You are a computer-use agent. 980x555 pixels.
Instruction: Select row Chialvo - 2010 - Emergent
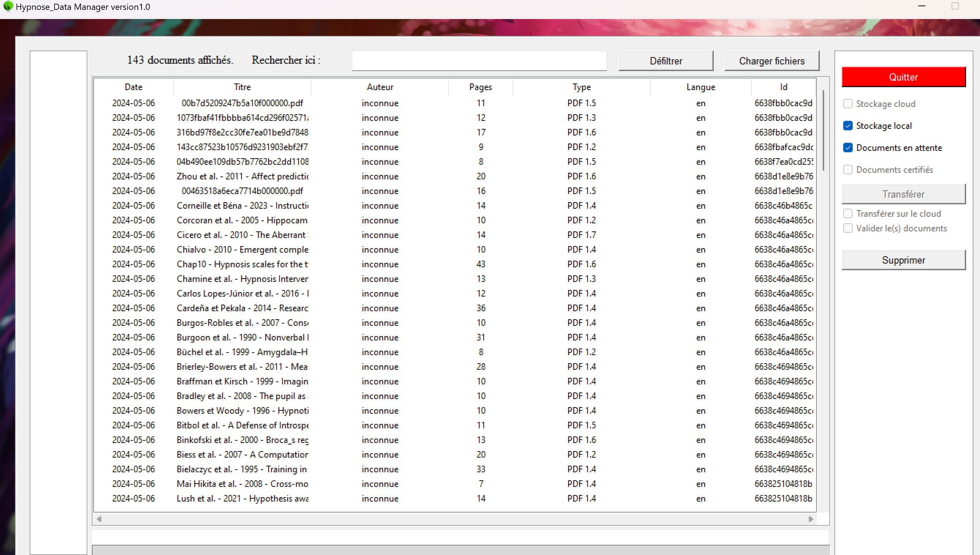click(455, 250)
